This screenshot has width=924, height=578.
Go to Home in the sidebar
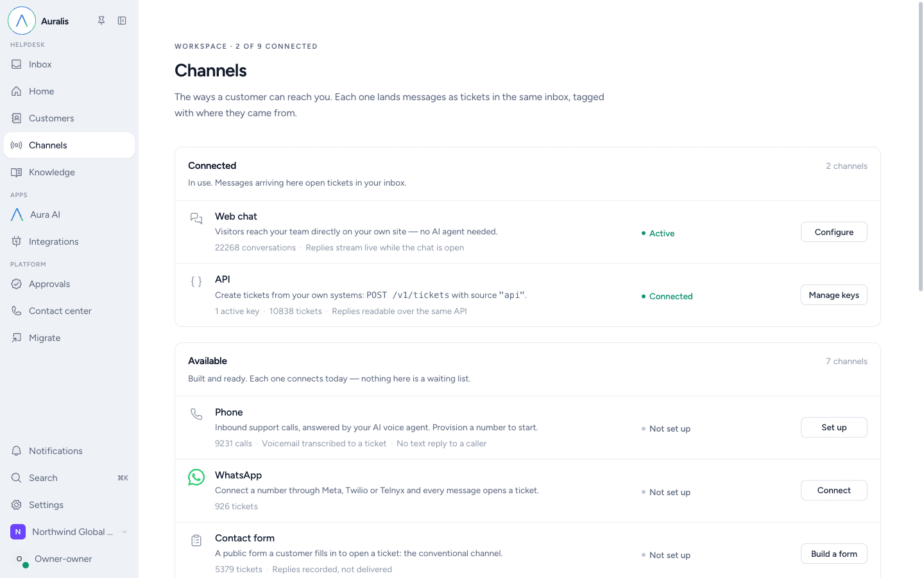69,91
